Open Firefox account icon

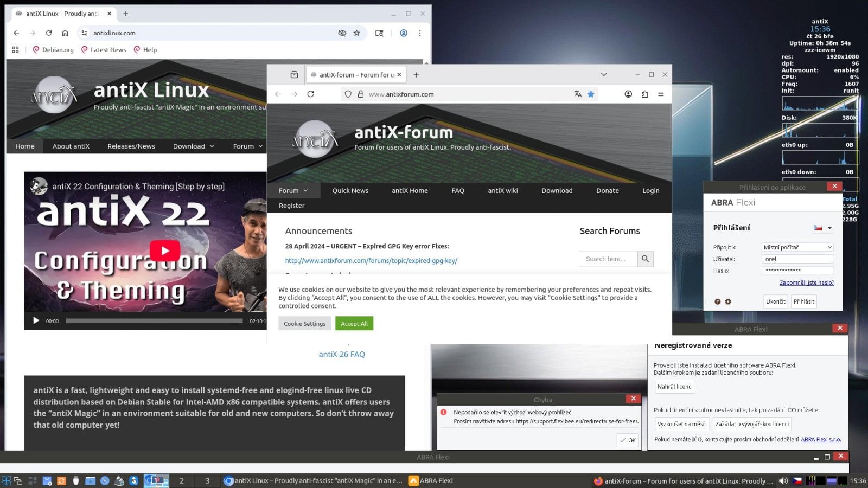tap(628, 94)
